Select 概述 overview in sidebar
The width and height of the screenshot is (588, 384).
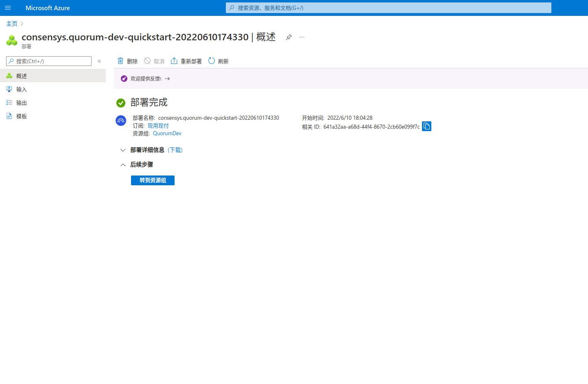pos(53,76)
